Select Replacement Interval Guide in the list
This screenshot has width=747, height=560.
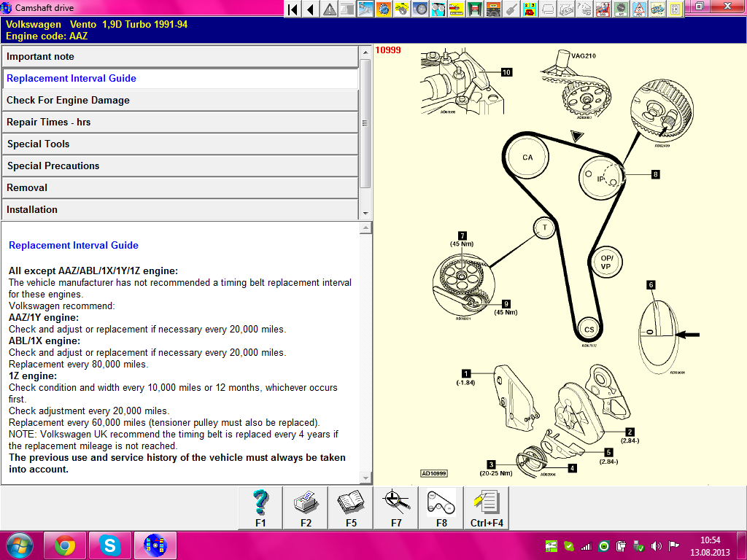coord(180,79)
